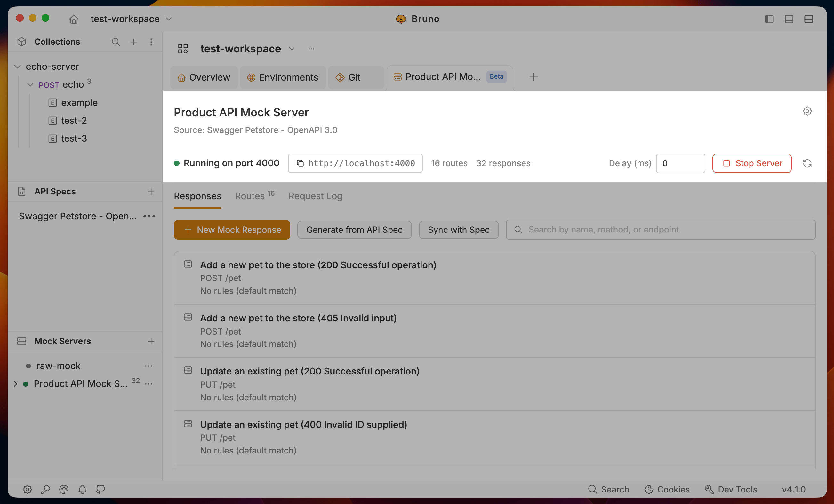This screenshot has height=504, width=834.
Task: Add a new collection with plus icon
Action: click(x=134, y=42)
